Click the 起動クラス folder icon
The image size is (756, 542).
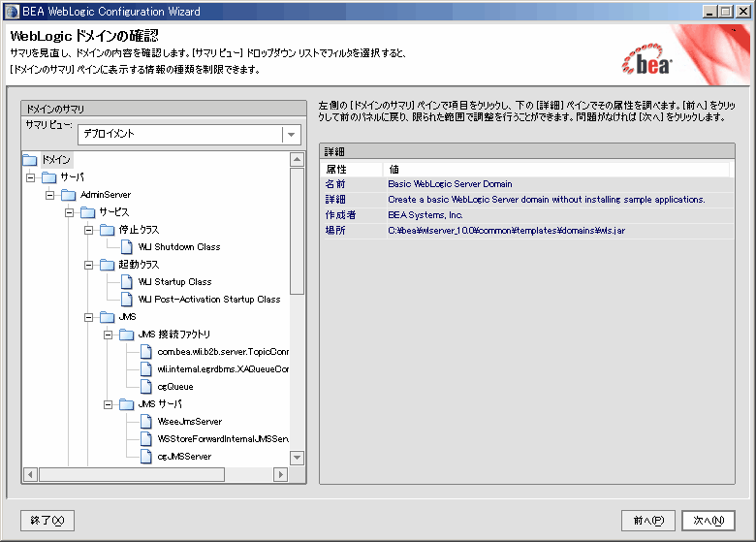pyautogui.click(x=107, y=265)
